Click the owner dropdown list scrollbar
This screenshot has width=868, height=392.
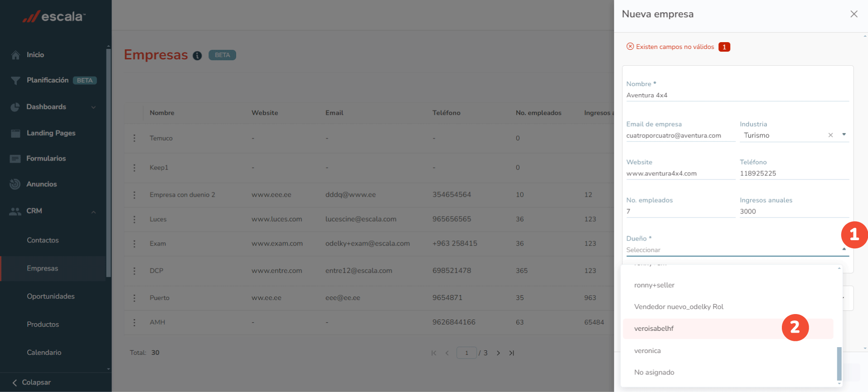tap(839, 363)
